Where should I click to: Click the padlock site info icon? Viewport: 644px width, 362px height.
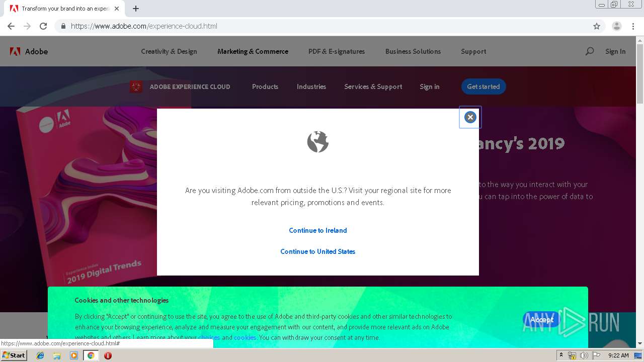(x=63, y=26)
